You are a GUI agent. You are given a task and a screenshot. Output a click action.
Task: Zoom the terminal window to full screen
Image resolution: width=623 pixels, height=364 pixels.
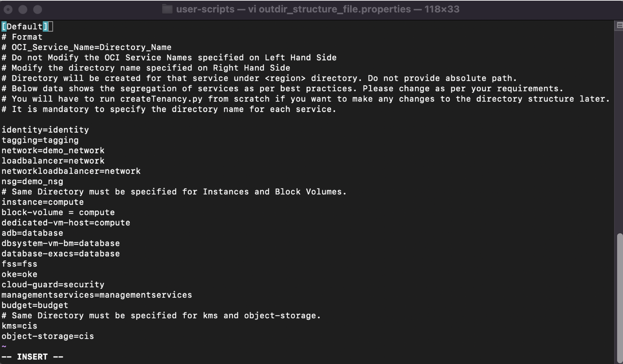(38, 9)
